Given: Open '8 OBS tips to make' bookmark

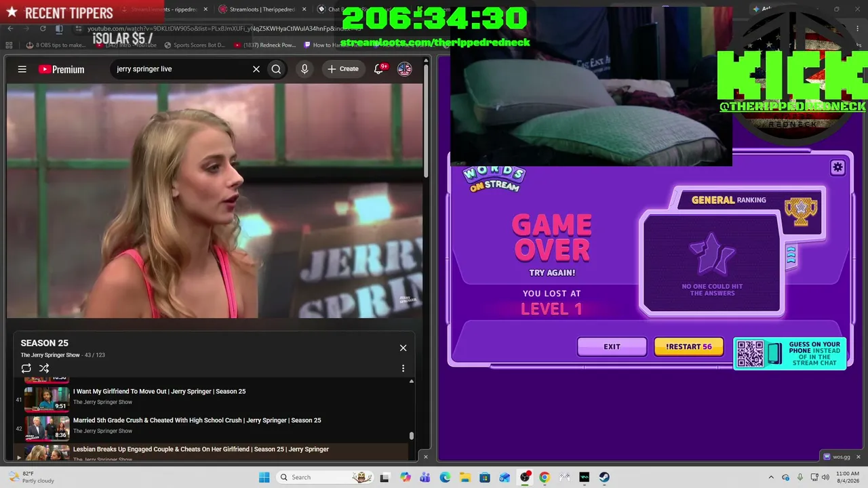Looking at the screenshot, I should coord(56,45).
